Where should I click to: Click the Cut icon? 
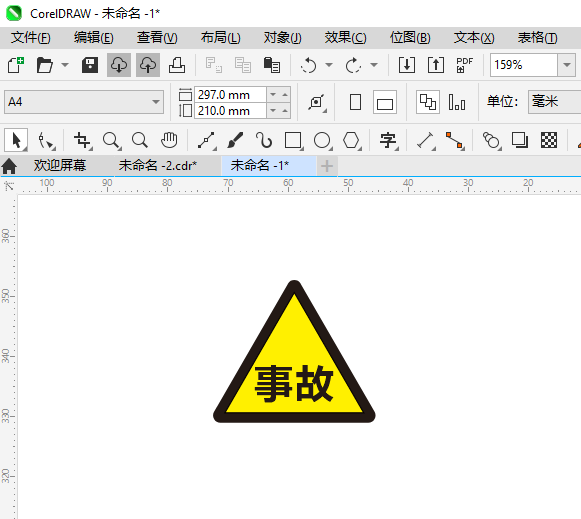[214, 65]
